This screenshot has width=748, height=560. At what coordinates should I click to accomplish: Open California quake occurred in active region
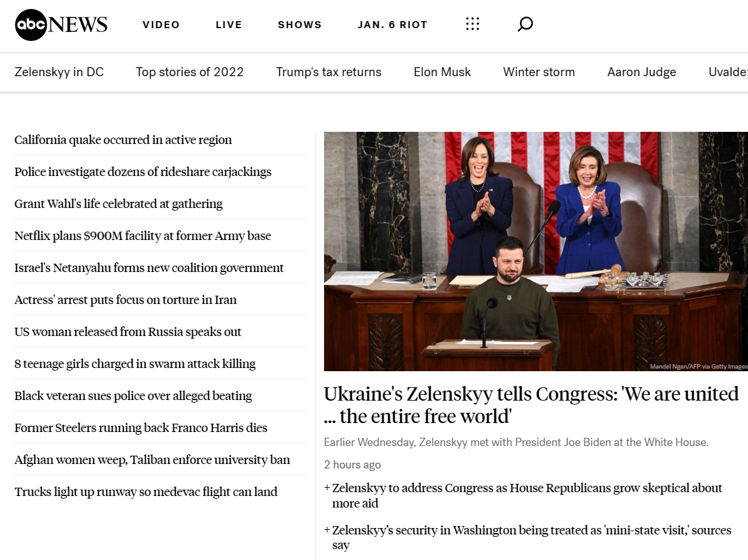coord(123,140)
